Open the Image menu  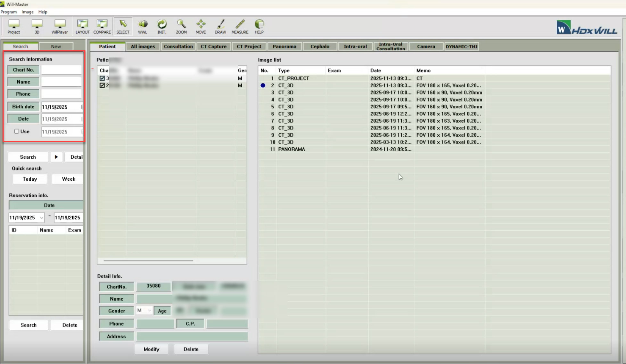pyautogui.click(x=27, y=12)
